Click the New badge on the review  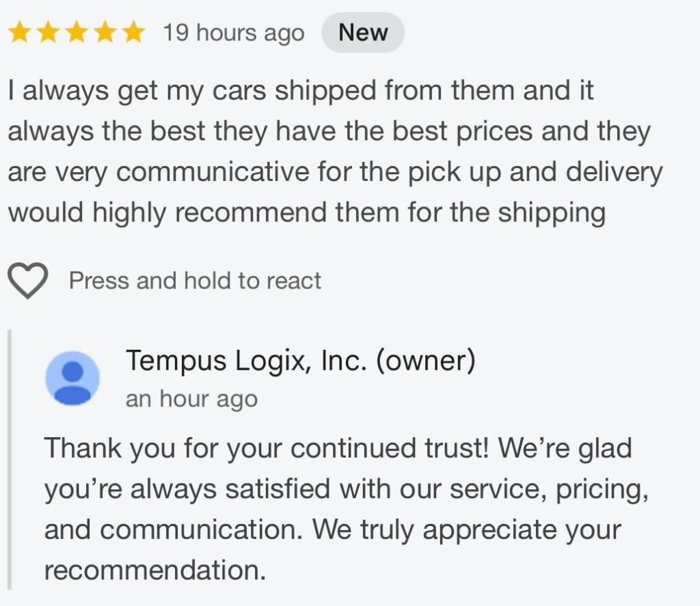tap(363, 31)
